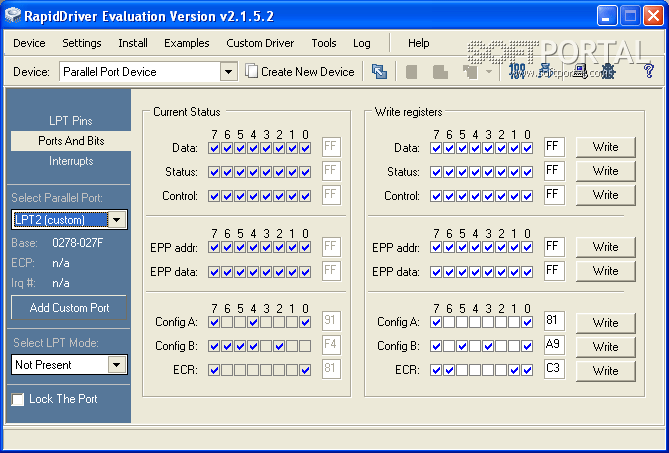
Task: Click the Write registers EPP addr hex field
Action: [x=554, y=247]
